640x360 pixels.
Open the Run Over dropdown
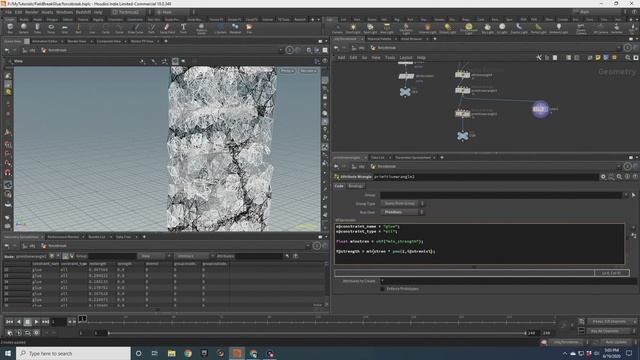click(x=402, y=212)
